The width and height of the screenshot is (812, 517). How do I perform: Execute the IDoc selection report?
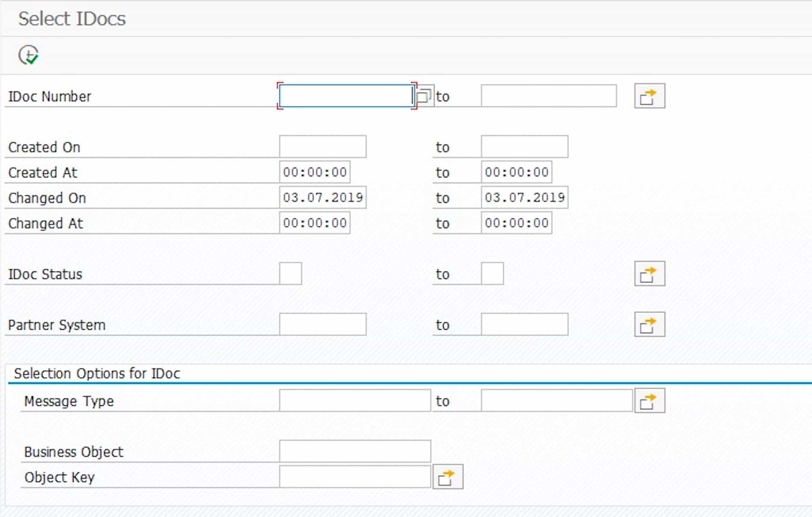[28, 55]
